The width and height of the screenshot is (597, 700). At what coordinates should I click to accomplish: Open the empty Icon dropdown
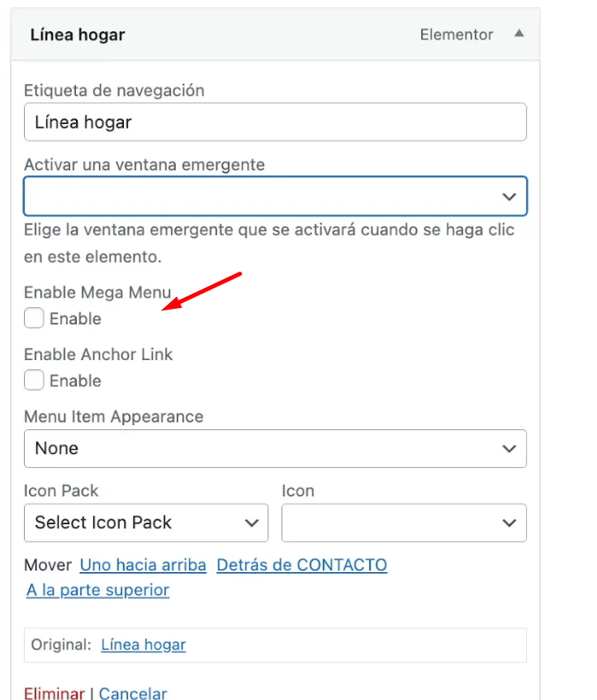tap(404, 523)
